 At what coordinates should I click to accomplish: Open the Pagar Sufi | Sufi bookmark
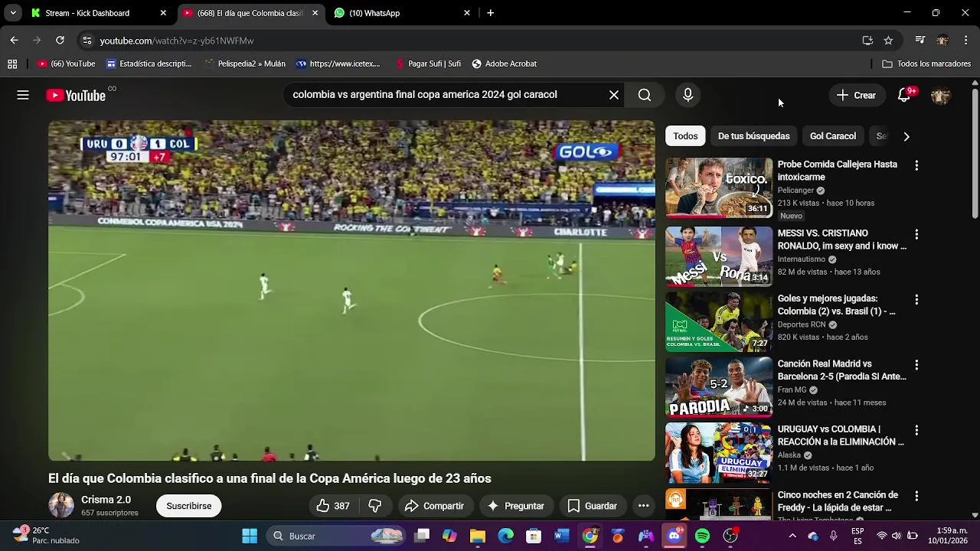click(x=428, y=64)
